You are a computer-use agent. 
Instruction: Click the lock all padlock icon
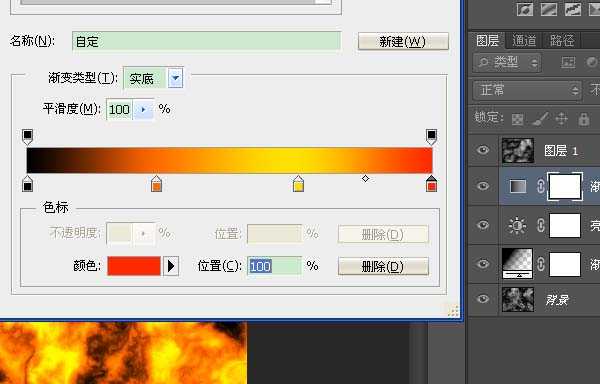pyautogui.click(x=584, y=119)
